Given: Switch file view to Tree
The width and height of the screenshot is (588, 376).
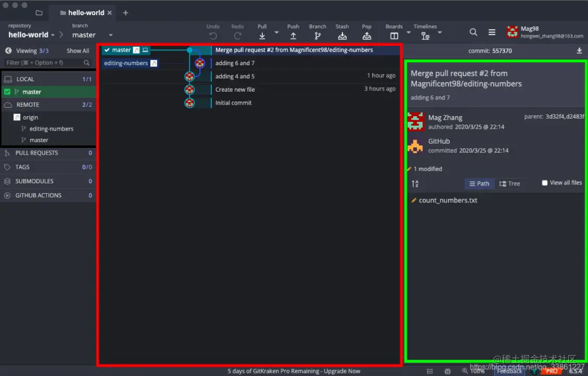Looking at the screenshot, I should click(509, 183).
